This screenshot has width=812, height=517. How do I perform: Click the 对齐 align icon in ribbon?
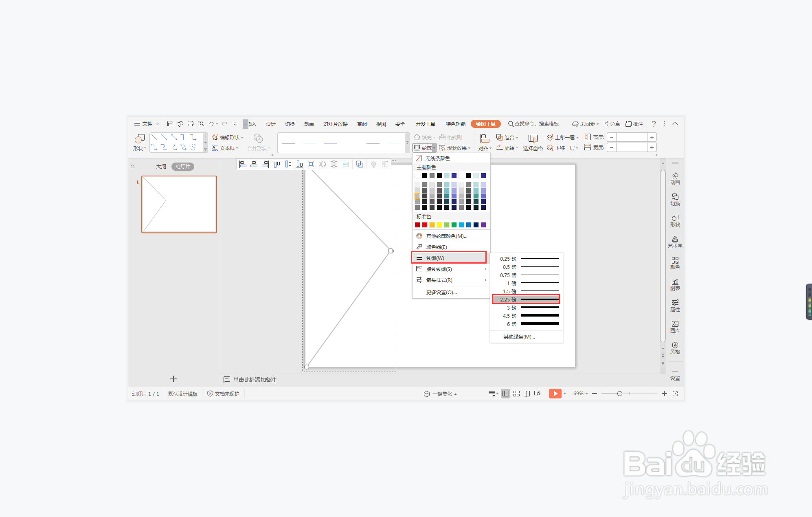pos(484,139)
